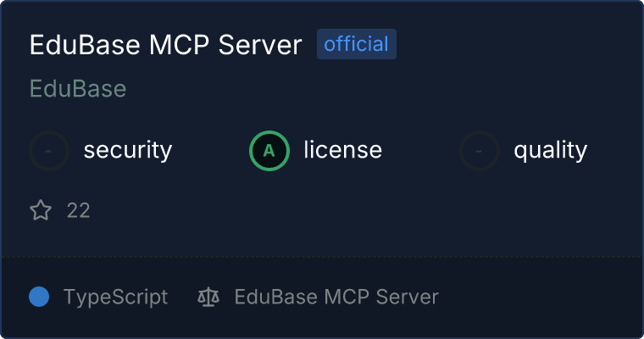Click the "license" label beside the A grade

click(343, 149)
